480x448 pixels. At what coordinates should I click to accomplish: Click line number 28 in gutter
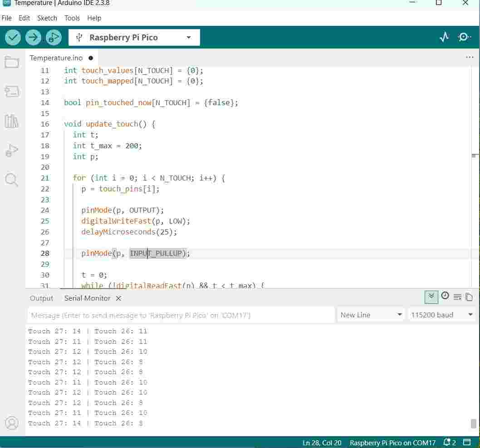tap(45, 253)
